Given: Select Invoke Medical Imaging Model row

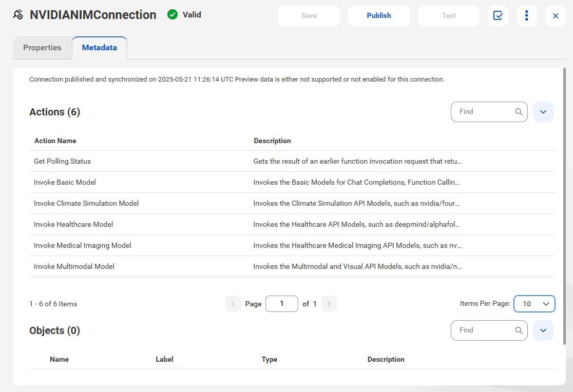Looking at the screenshot, I should [292, 245].
